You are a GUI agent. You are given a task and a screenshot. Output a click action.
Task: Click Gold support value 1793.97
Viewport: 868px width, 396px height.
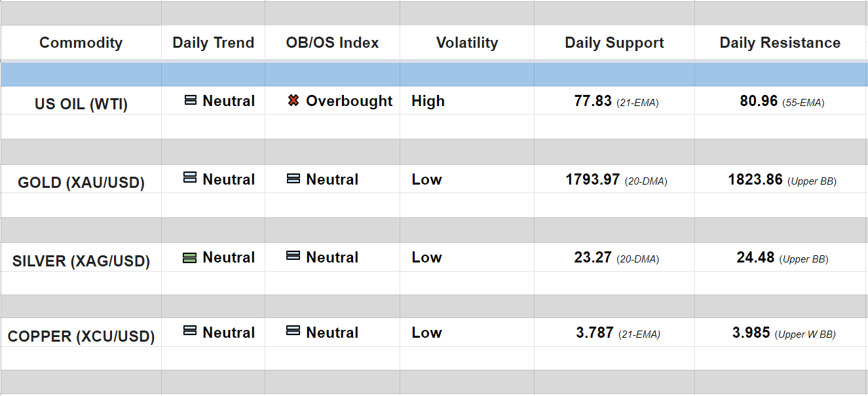click(x=593, y=179)
